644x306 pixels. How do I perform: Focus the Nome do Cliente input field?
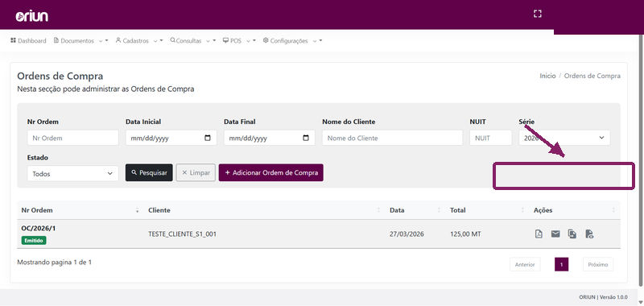pyautogui.click(x=392, y=138)
